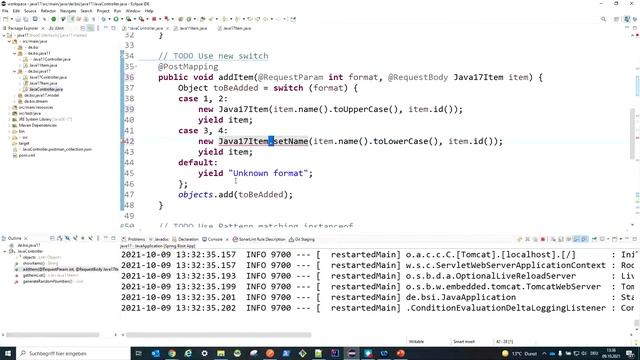Switch to the JUnit view tab

pyautogui.click(x=56, y=28)
